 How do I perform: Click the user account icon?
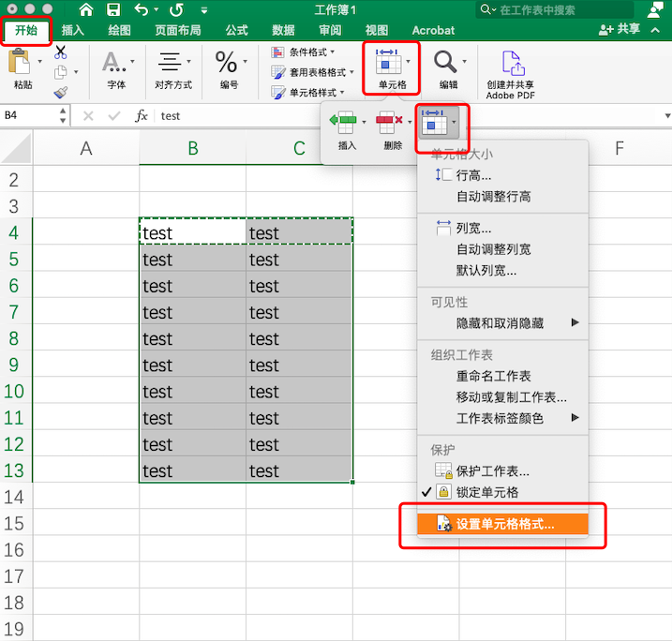(x=655, y=9)
